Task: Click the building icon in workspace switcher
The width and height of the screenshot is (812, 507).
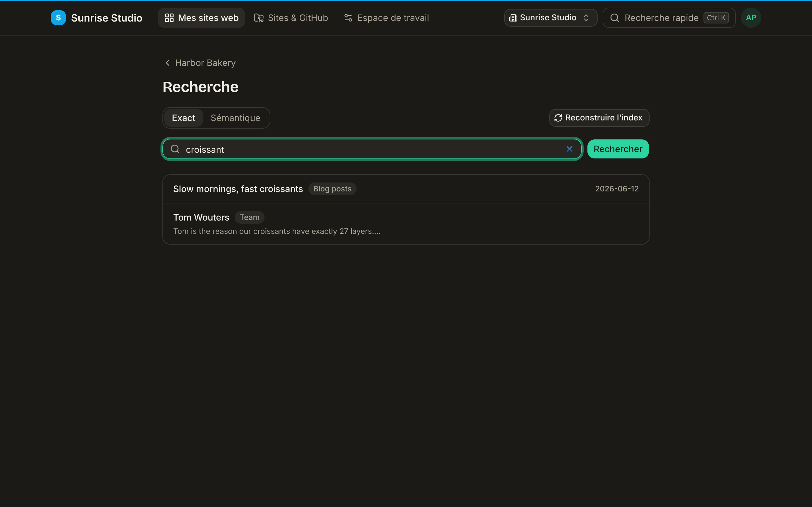Action: click(513, 18)
